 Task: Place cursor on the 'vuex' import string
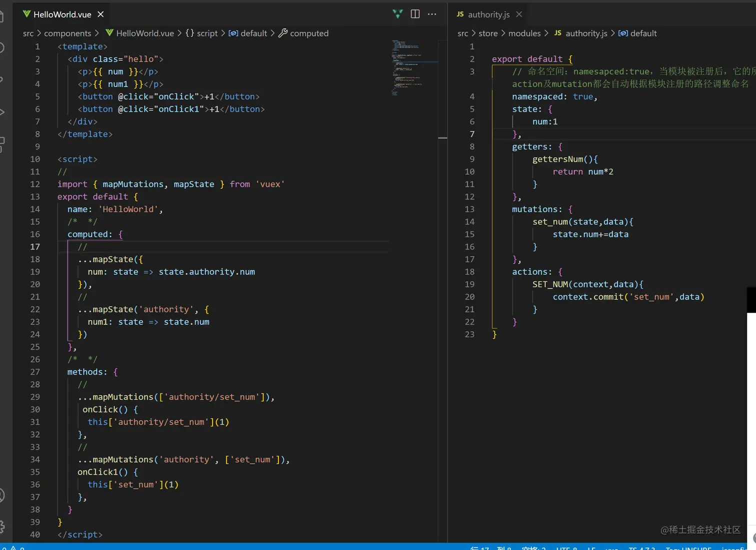(270, 184)
